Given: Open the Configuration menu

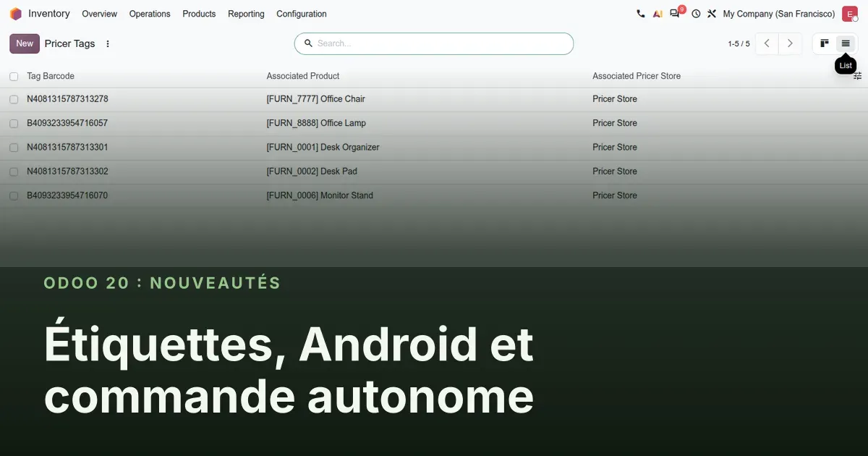Looking at the screenshot, I should click(302, 14).
